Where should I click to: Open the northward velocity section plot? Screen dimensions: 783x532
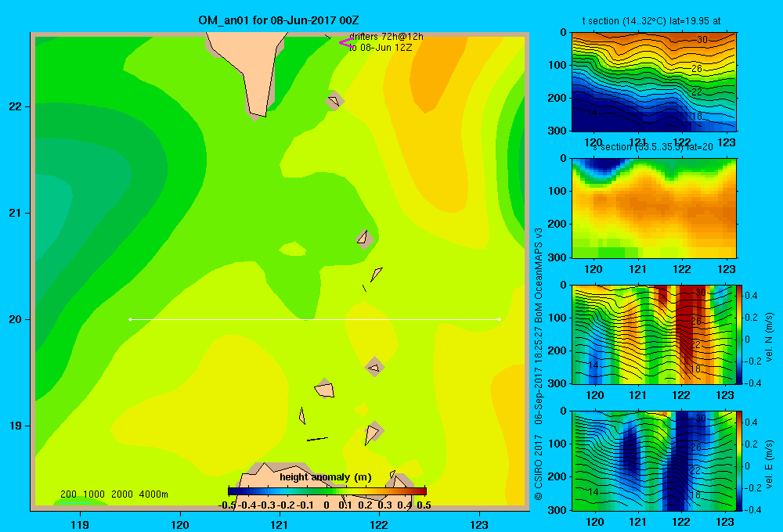(654, 334)
